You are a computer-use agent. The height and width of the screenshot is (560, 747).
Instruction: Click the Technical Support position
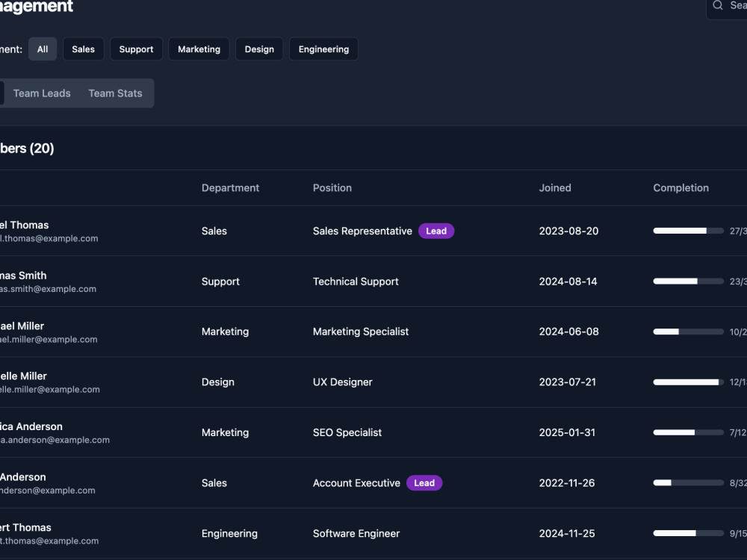[x=356, y=281]
